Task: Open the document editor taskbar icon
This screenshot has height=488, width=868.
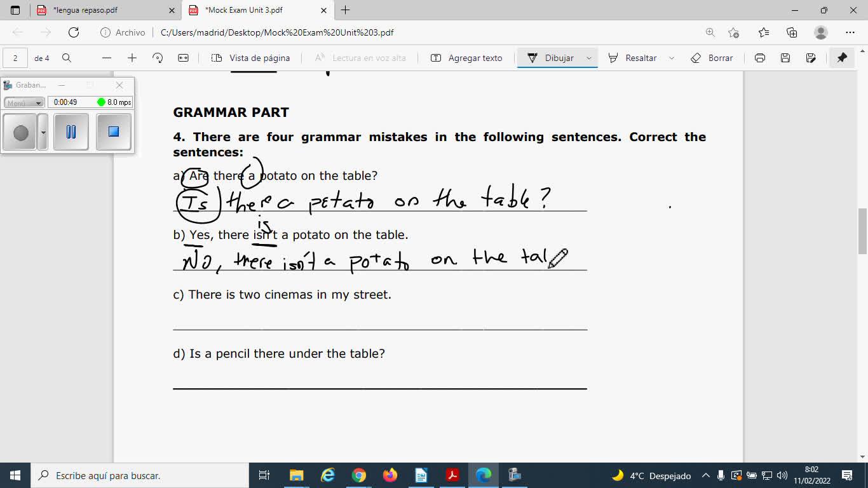Action: click(x=421, y=475)
